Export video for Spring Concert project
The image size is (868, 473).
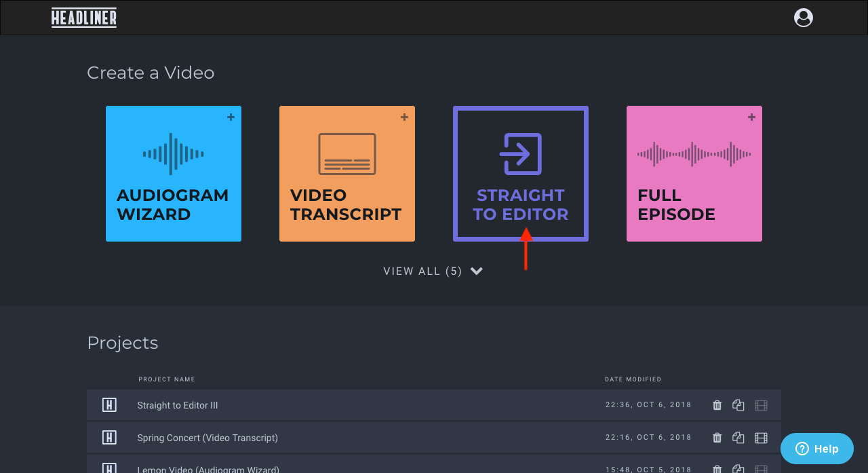tap(761, 437)
